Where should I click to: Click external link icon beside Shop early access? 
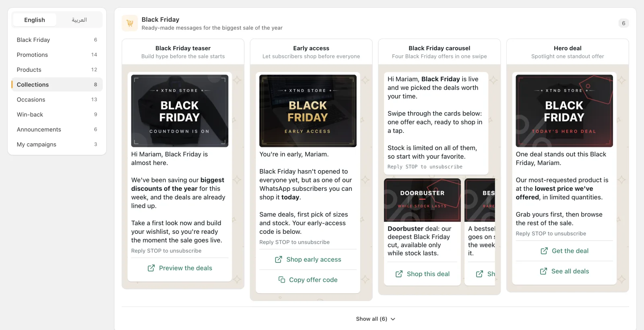[279, 260]
